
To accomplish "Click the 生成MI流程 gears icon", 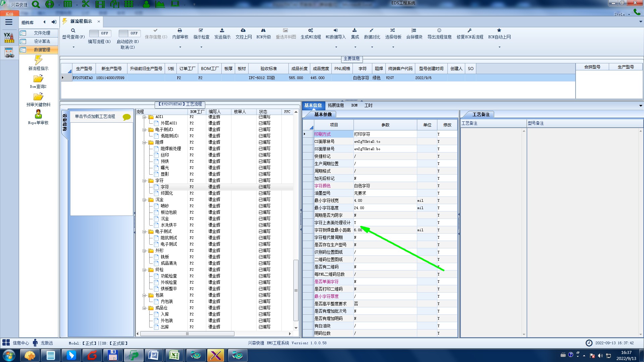I will tap(311, 31).
